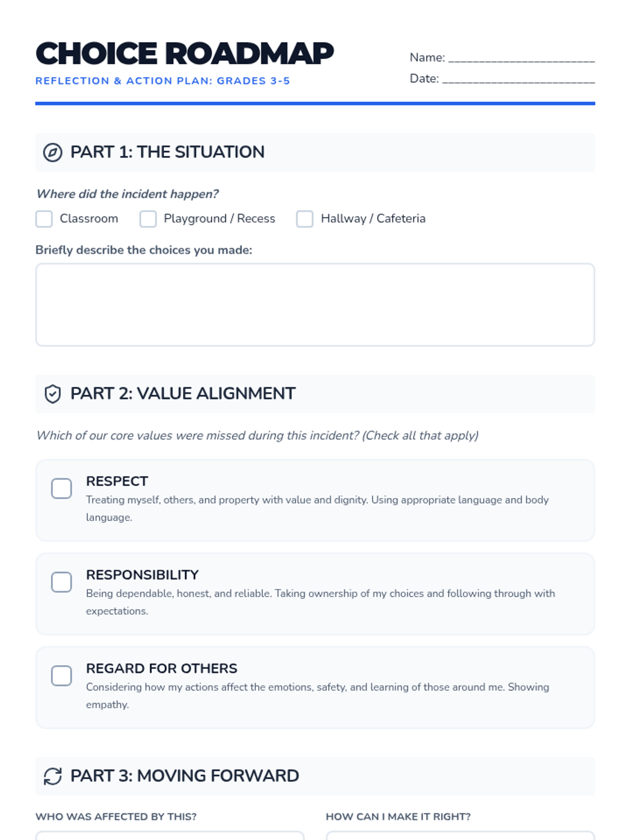
Task: Select the Hallway / Cafeteria checkbox
Action: click(304, 219)
